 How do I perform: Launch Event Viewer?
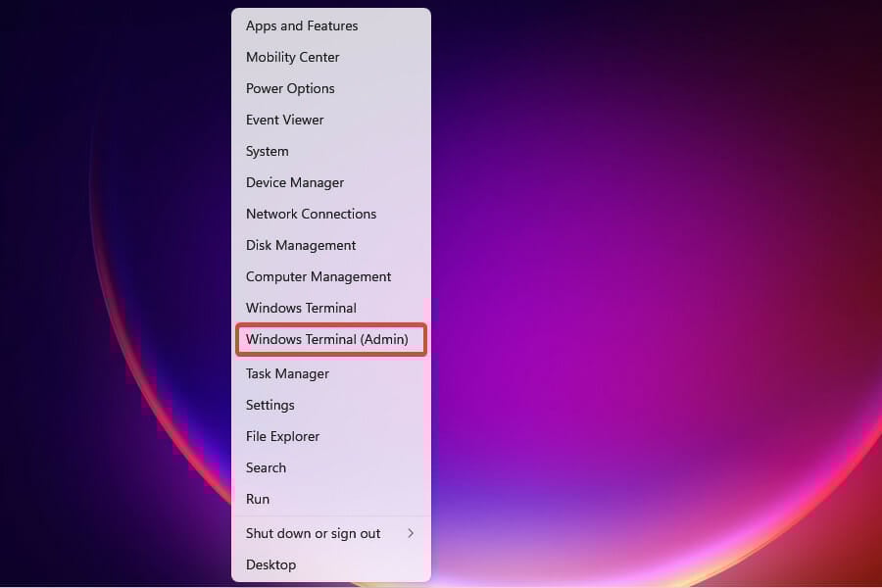pyautogui.click(x=331, y=120)
